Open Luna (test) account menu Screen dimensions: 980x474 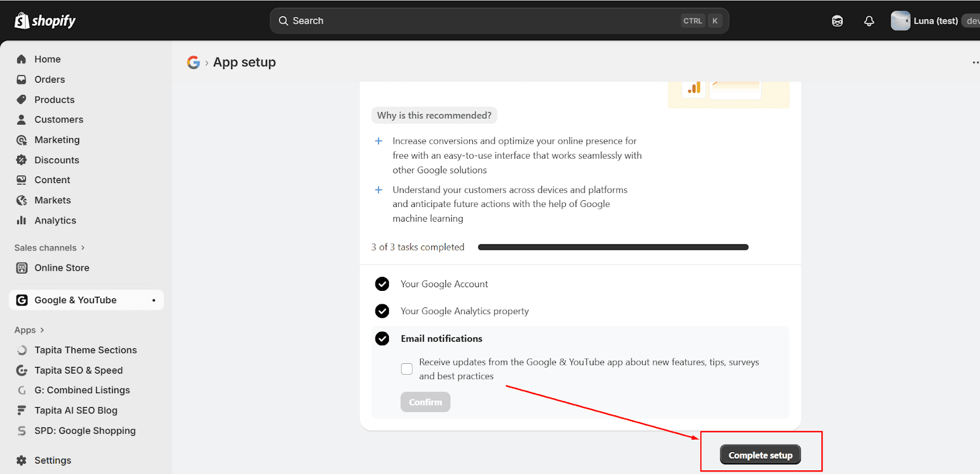click(x=935, y=21)
